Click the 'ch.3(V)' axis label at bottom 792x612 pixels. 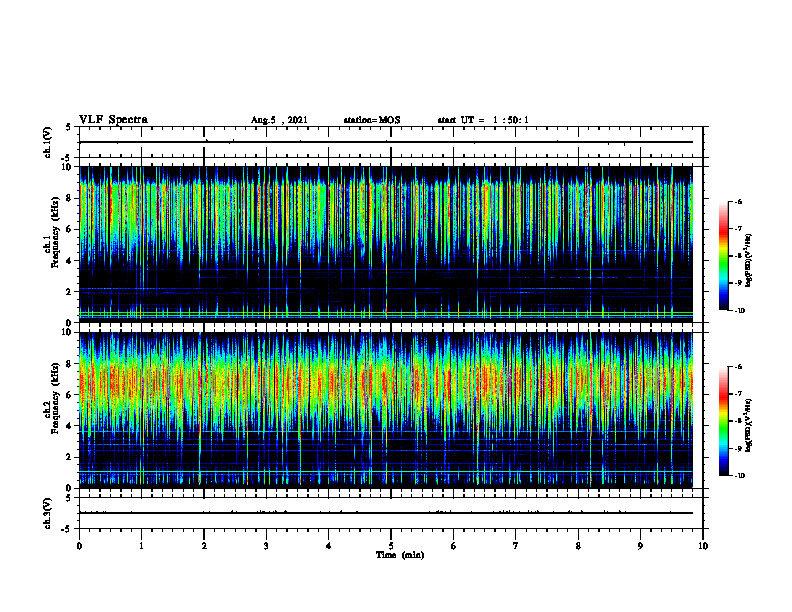[47, 513]
